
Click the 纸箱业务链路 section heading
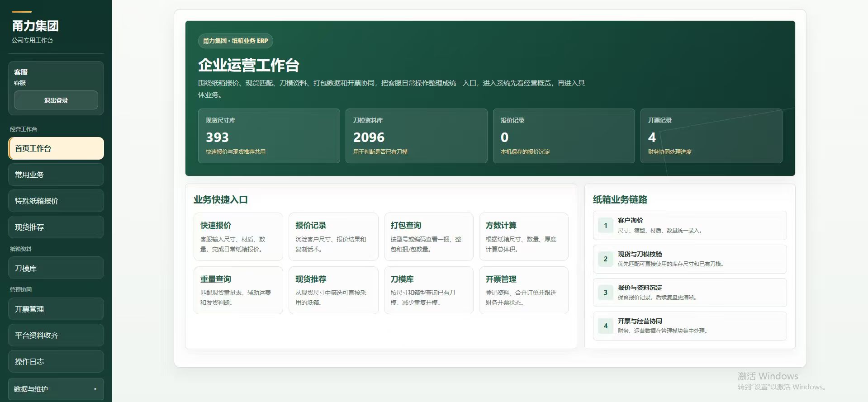(x=620, y=199)
